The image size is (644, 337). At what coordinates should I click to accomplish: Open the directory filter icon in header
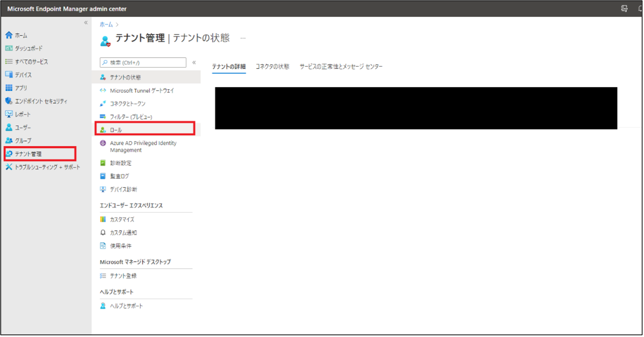[624, 8]
